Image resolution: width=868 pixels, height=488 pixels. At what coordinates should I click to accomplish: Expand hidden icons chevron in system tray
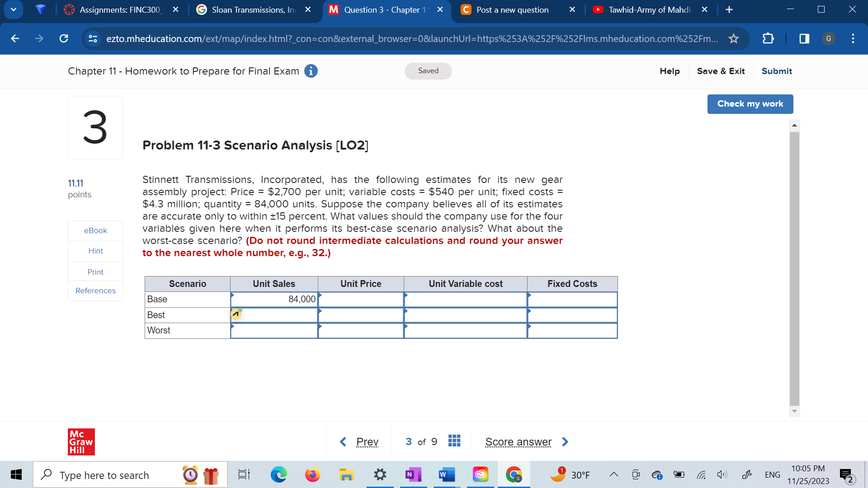pos(613,474)
